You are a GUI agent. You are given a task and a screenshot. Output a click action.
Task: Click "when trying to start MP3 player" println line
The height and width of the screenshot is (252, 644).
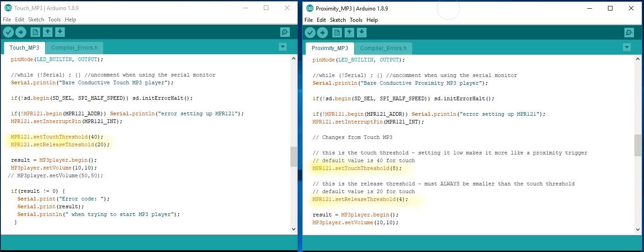click(99, 214)
